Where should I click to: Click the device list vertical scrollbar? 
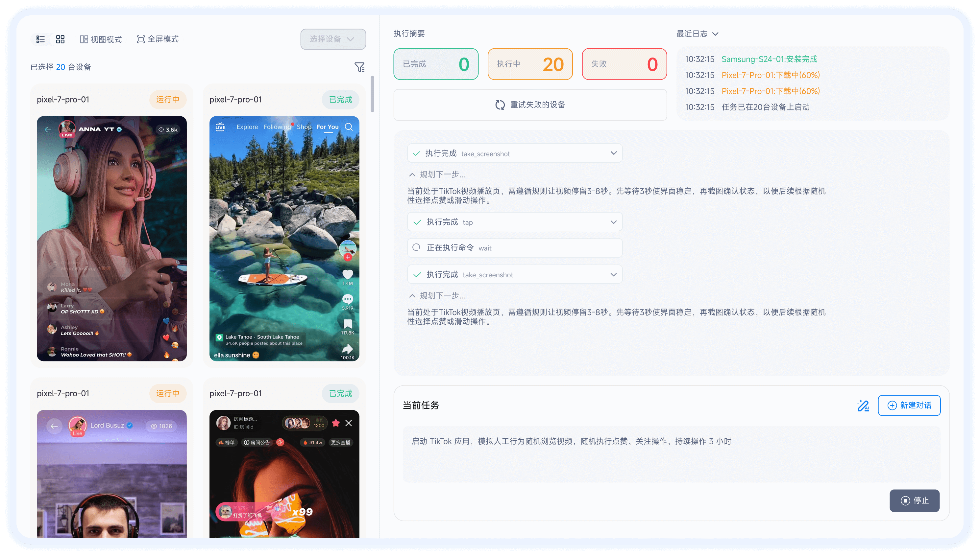pyautogui.click(x=373, y=94)
